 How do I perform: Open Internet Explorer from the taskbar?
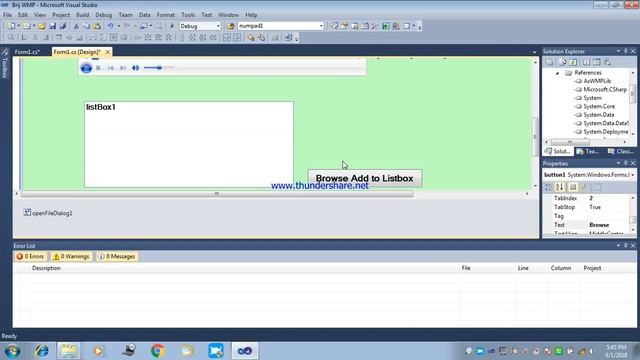(41, 351)
